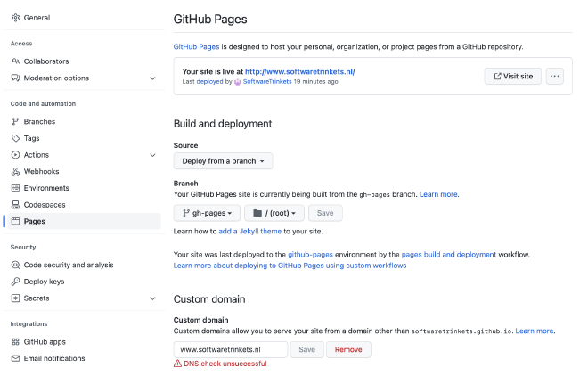Click the General gear icon

pyautogui.click(x=15, y=17)
